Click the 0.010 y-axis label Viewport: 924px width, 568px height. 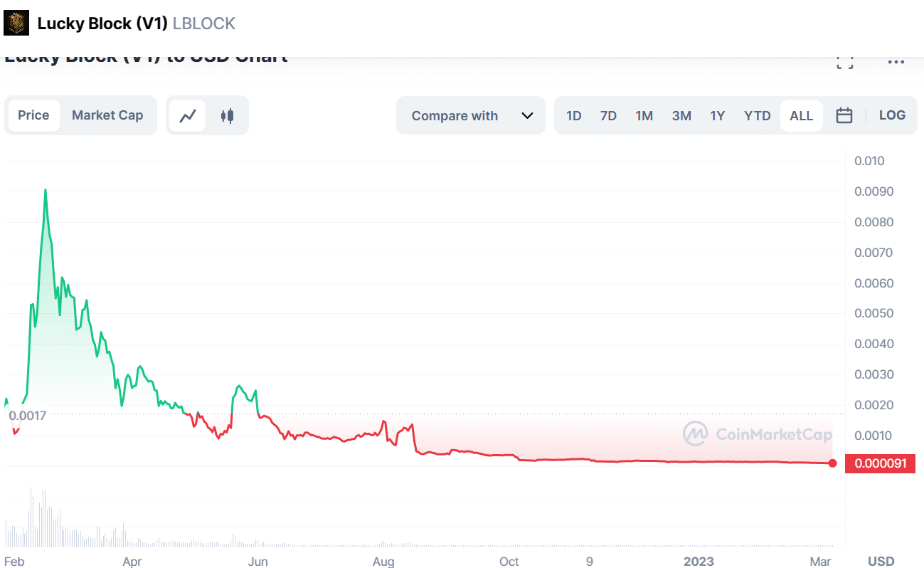pos(869,162)
